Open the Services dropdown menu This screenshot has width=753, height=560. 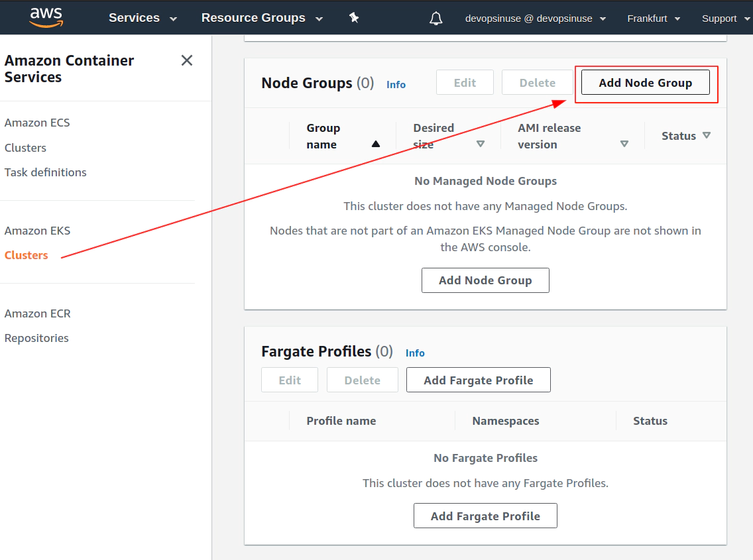143,19
